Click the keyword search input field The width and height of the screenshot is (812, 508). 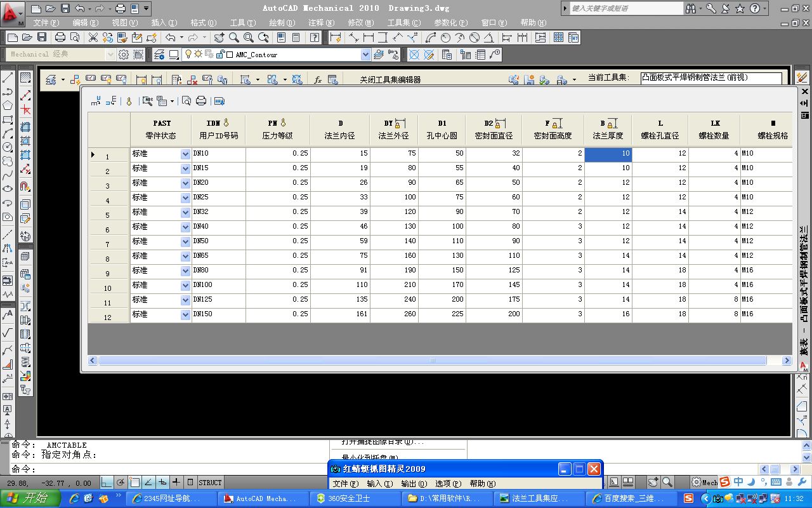tap(627, 9)
